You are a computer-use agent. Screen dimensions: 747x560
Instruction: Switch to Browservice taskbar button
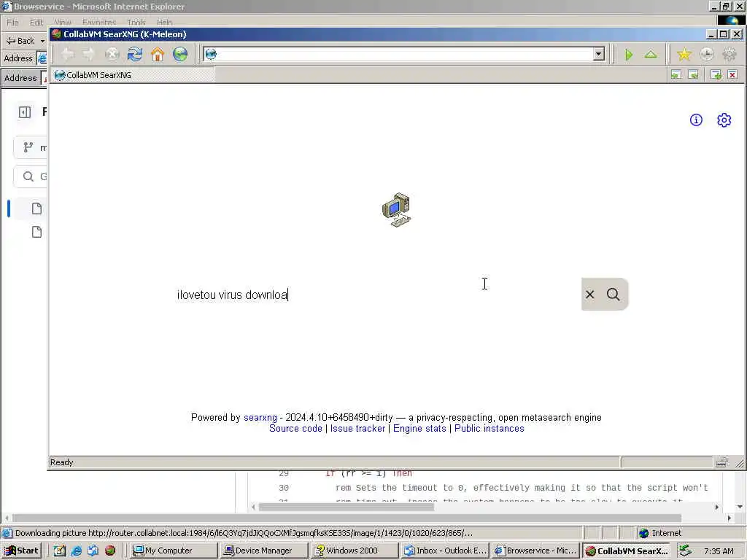click(x=535, y=551)
